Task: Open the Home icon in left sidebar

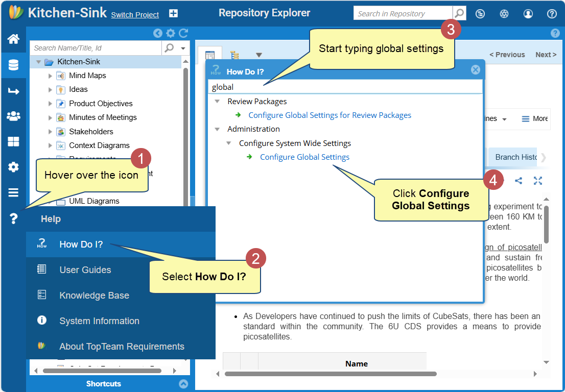Action: click(x=13, y=39)
